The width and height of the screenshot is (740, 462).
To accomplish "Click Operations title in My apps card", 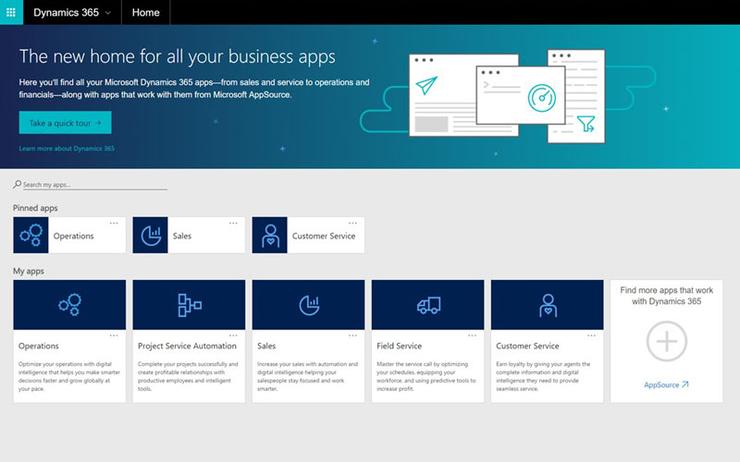I will point(39,346).
